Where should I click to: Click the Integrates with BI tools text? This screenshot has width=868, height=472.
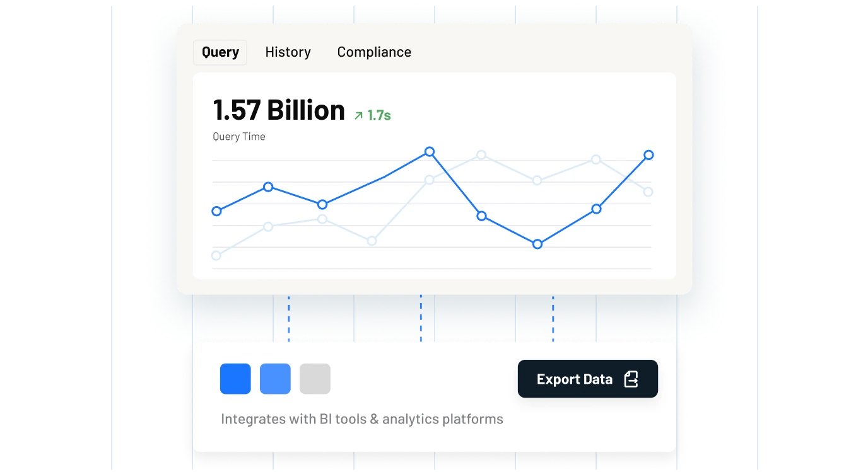(x=361, y=419)
